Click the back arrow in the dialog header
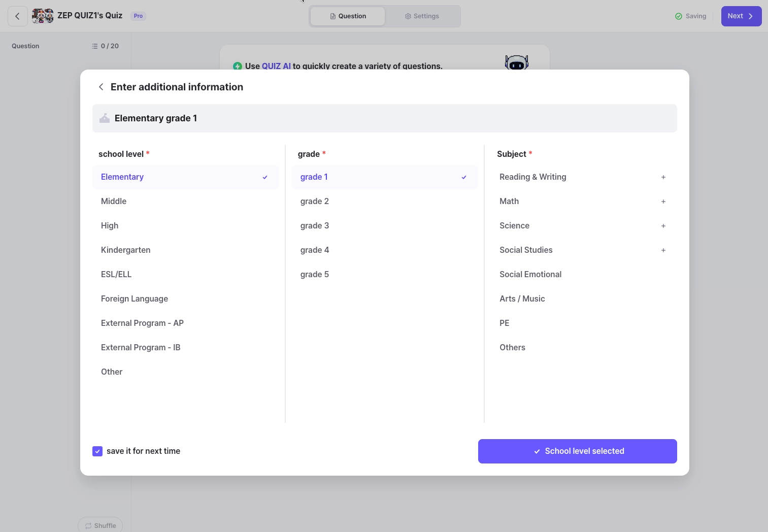Screen dimensions: 768x532 coord(101,87)
